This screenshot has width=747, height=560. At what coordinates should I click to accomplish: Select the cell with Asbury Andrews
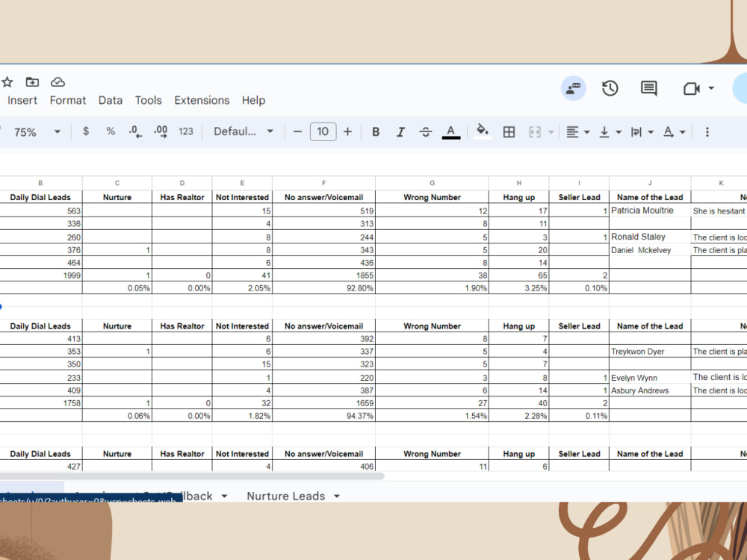(650, 391)
